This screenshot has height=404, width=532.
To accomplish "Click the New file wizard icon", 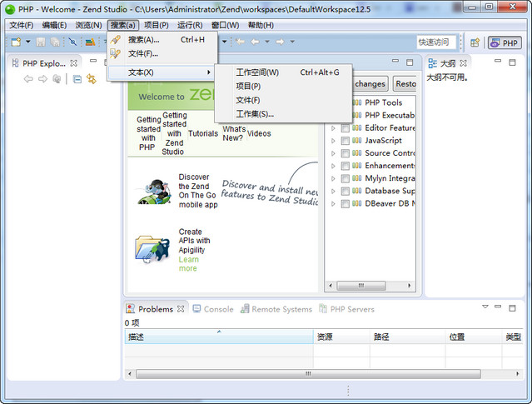I will [16, 42].
